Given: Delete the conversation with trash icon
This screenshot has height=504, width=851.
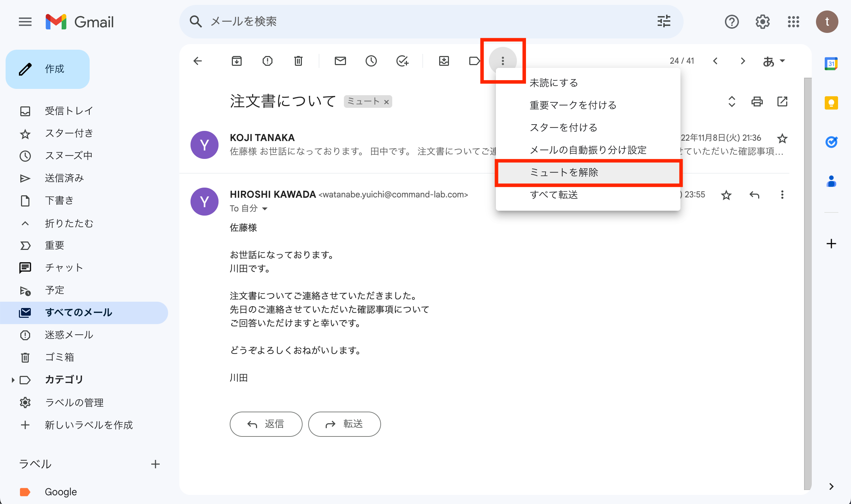Looking at the screenshot, I should click(298, 61).
